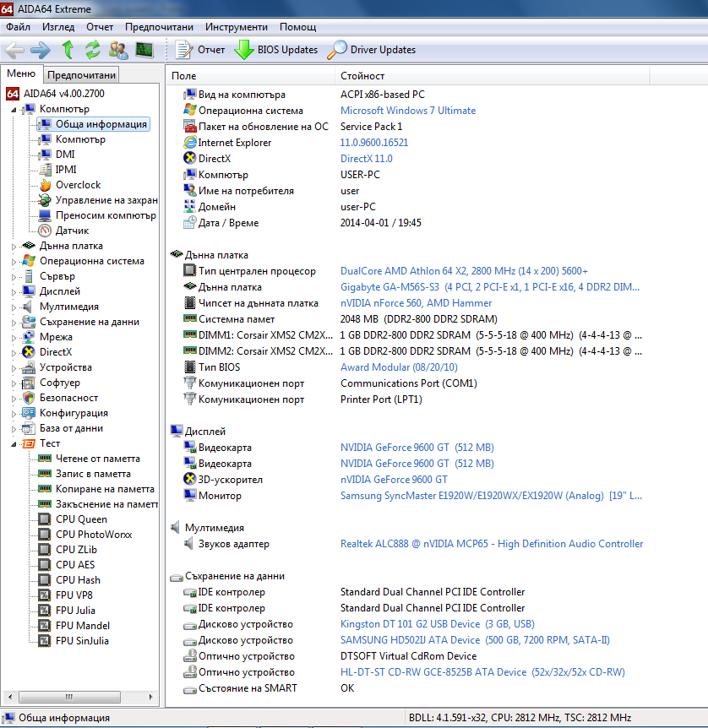This screenshot has width=708, height=728.
Task: Expand the Съхранение на данни tree node
Action: click(14, 323)
